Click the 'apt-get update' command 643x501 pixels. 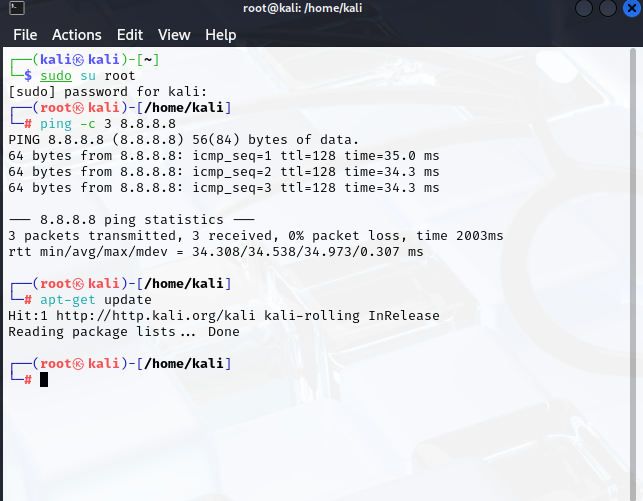tap(96, 300)
